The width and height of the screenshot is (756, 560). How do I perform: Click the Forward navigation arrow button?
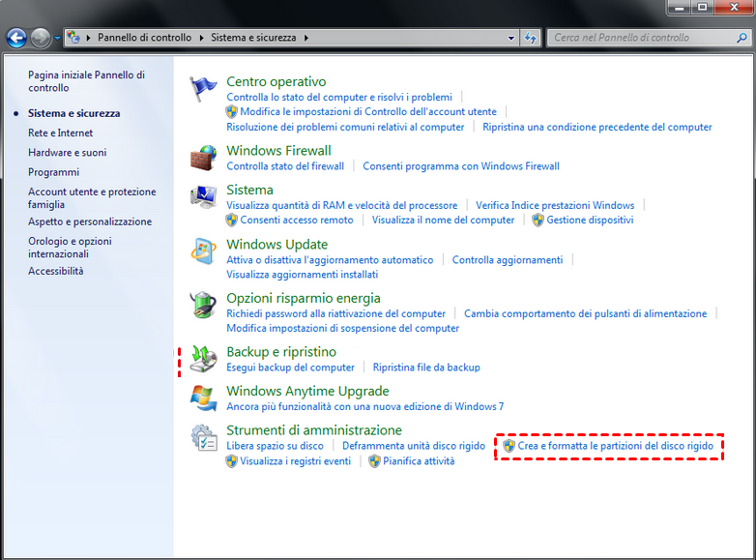(x=41, y=38)
